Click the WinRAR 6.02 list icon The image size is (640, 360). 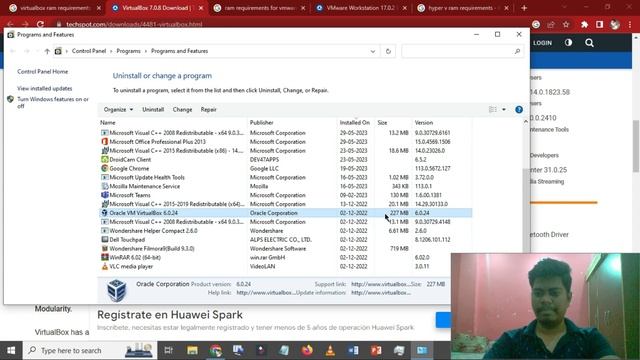point(104,258)
